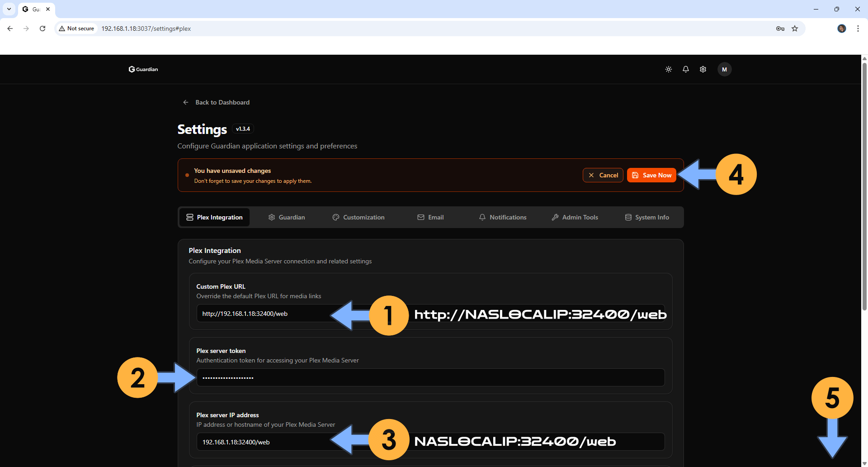Show the System Info tab

(x=647, y=217)
